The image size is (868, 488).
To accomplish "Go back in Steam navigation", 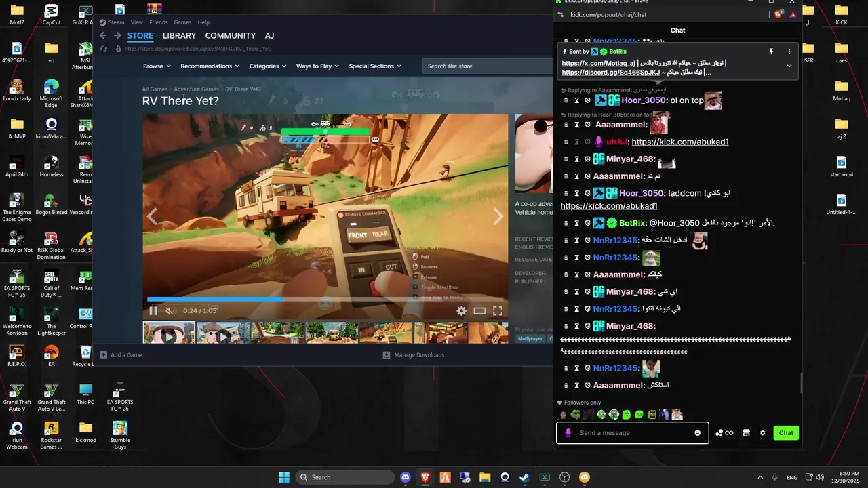I will (103, 36).
